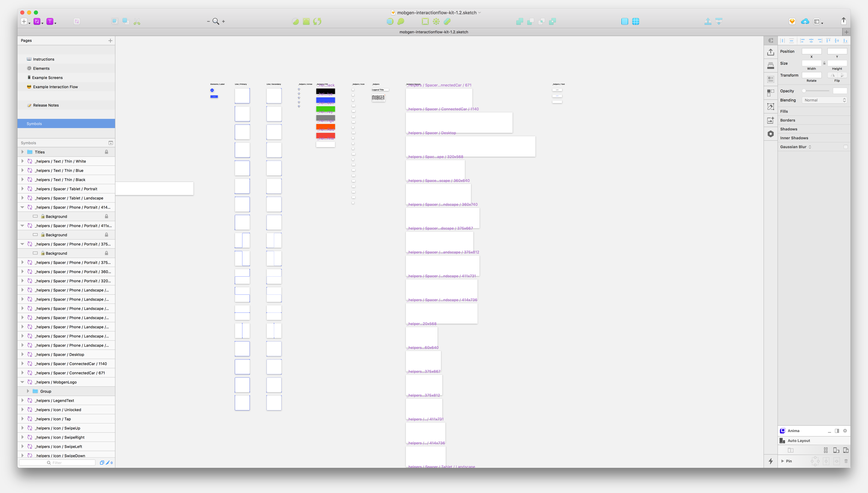
Task: Select the scissors (slice) tool
Action: pos(137,21)
